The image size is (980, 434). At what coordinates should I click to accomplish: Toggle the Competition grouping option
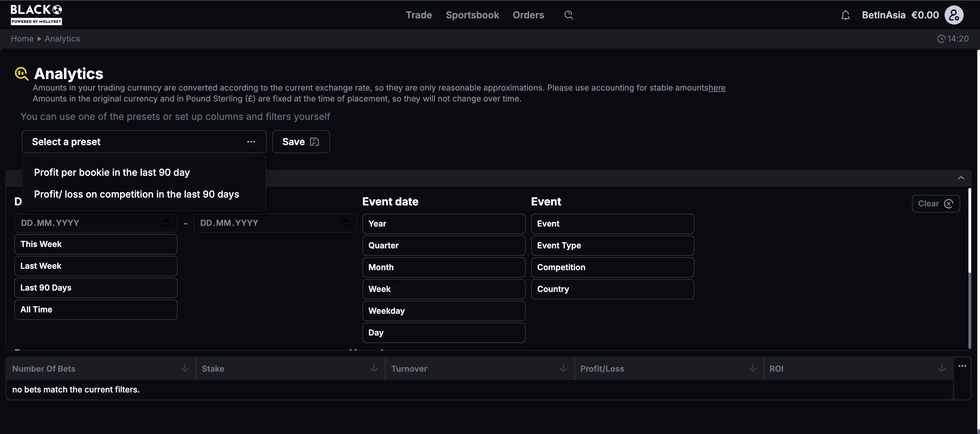(612, 267)
